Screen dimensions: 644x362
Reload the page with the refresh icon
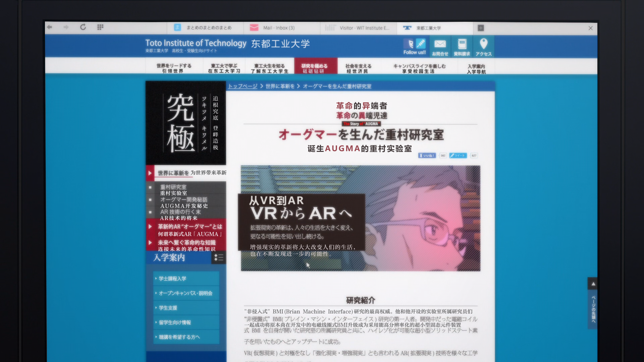(83, 27)
